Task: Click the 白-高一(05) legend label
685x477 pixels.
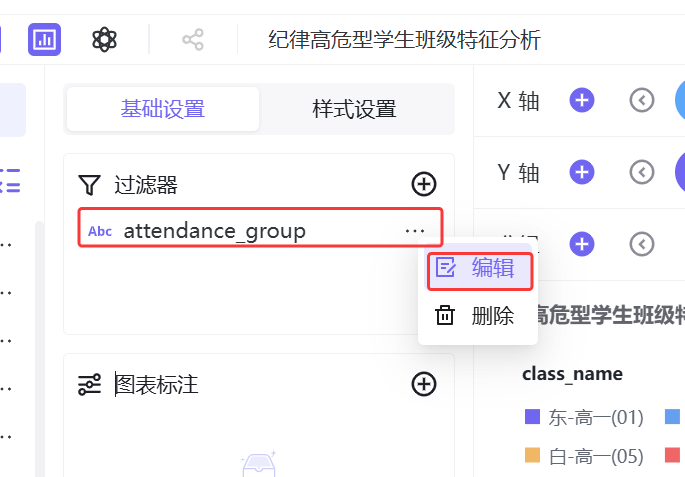Action: 596,456
